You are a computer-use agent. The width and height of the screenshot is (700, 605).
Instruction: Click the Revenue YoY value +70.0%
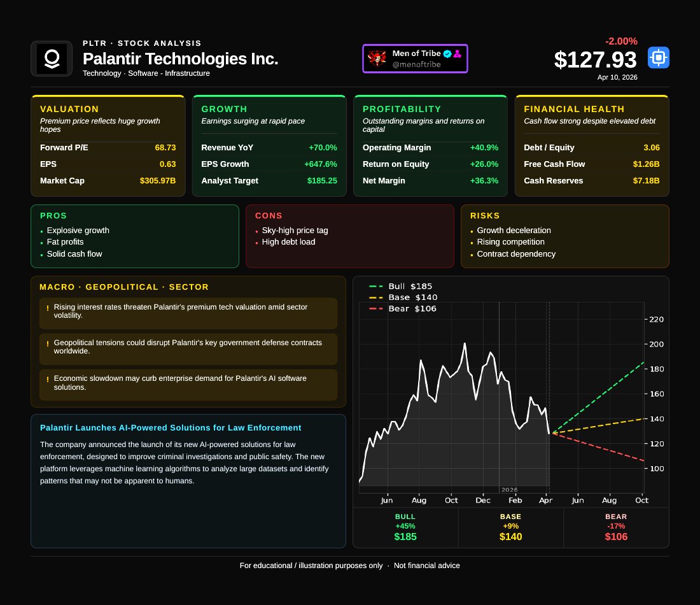pos(323,148)
